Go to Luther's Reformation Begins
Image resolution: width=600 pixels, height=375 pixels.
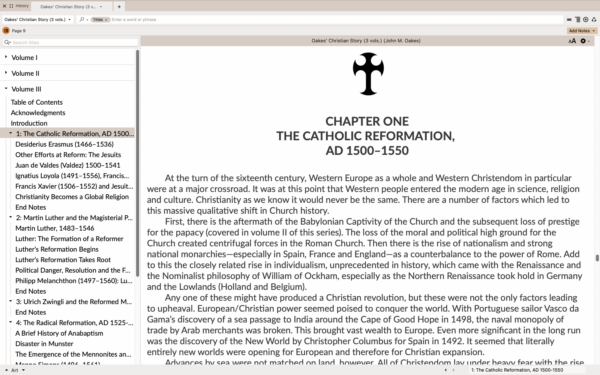(x=57, y=249)
